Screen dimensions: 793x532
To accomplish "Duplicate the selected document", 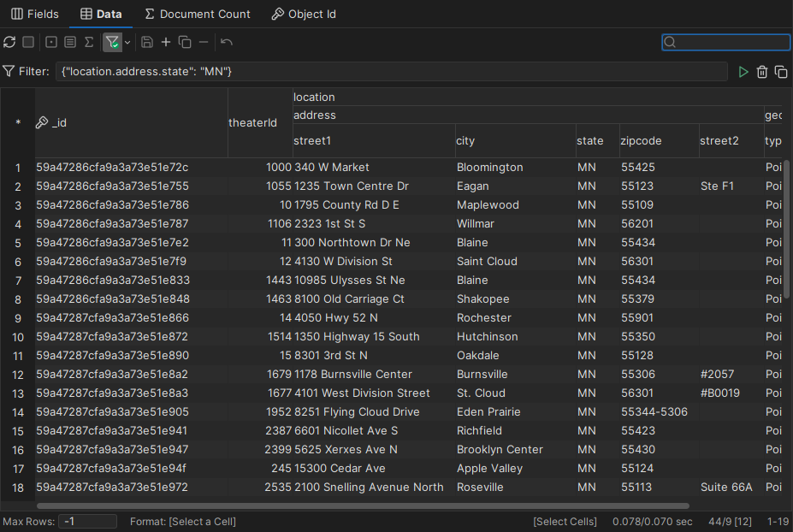I will pyautogui.click(x=184, y=42).
